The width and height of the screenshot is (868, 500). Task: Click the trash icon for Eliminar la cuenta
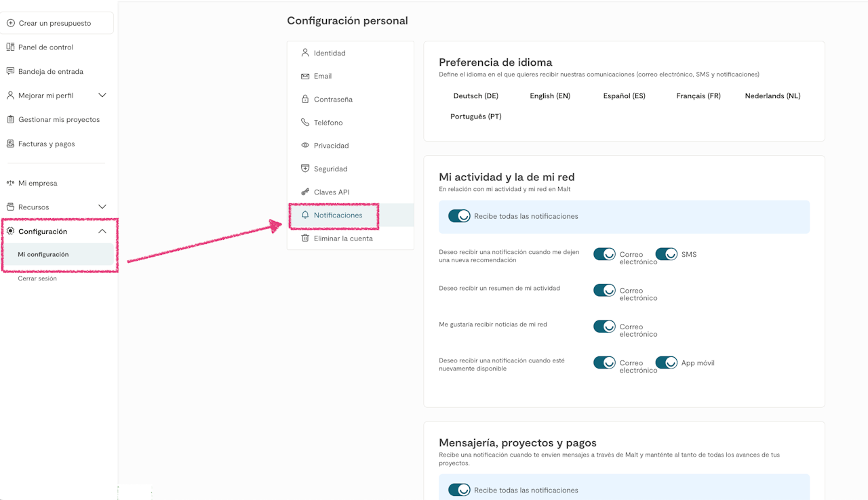pyautogui.click(x=305, y=238)
